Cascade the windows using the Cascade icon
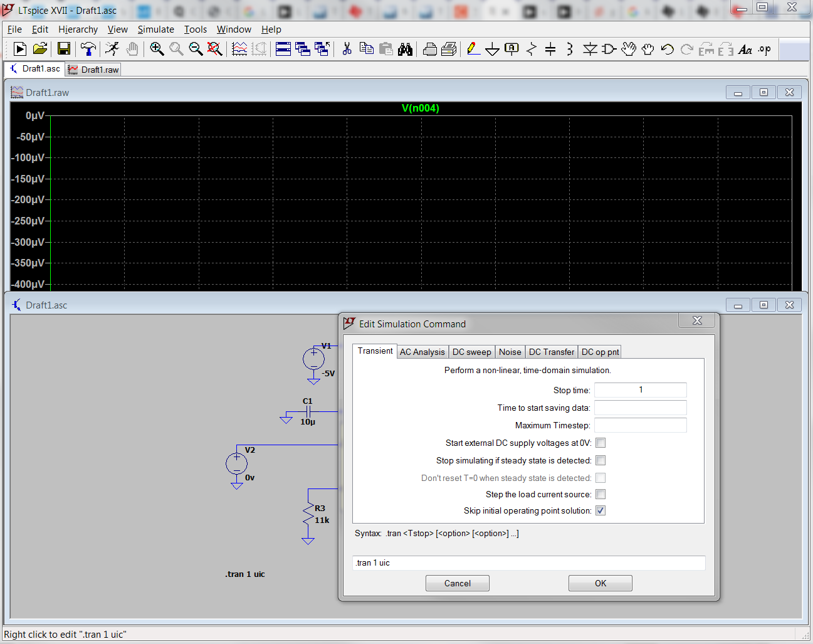813x644 pixels. click(303, 49)
